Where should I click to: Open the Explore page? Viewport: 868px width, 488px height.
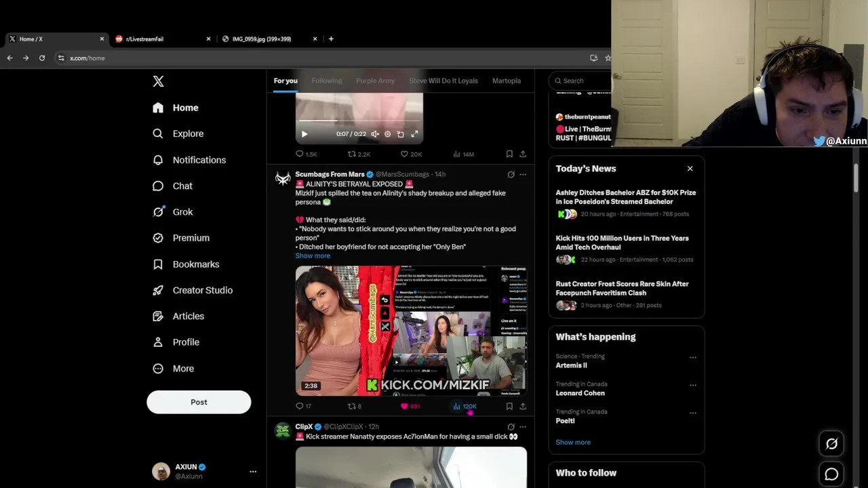(x=178, y=134)
